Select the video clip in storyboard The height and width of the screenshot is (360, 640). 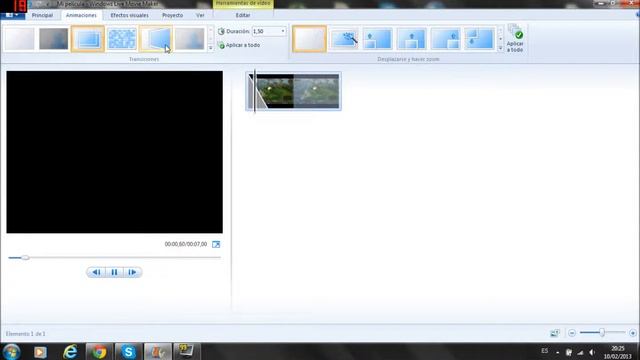[294, 91]
